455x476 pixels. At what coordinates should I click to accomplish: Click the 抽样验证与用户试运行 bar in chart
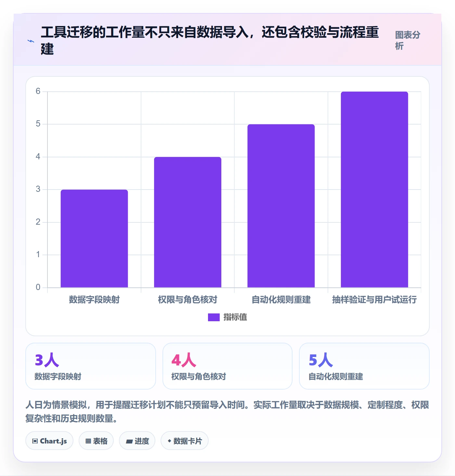(x=374, y=190)
